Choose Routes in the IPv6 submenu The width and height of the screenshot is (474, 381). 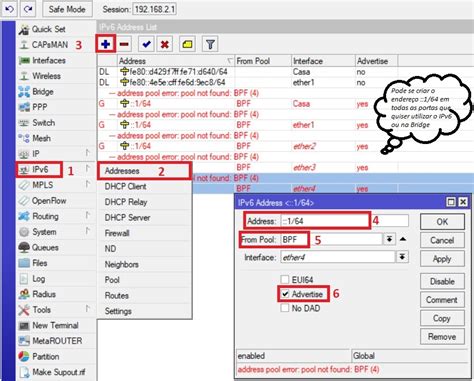click(144, 295)
